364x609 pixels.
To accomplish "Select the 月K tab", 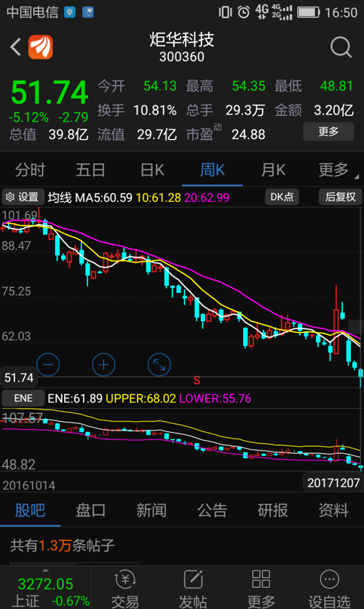I will click(273, 170).
